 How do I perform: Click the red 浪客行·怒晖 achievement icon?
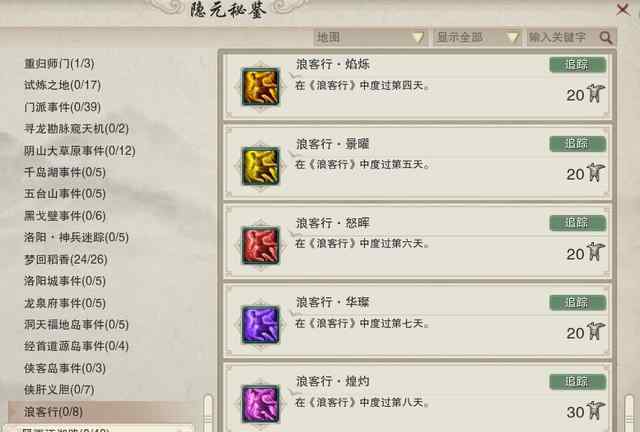[x=260, y=245]
